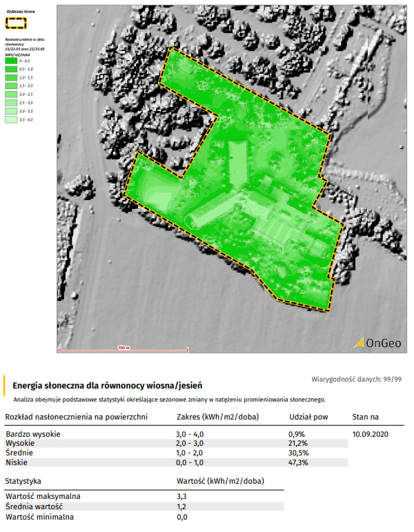
Task: Select the 3,5 - 4,0 legend color swatch
Action: (x=10, y=119)
